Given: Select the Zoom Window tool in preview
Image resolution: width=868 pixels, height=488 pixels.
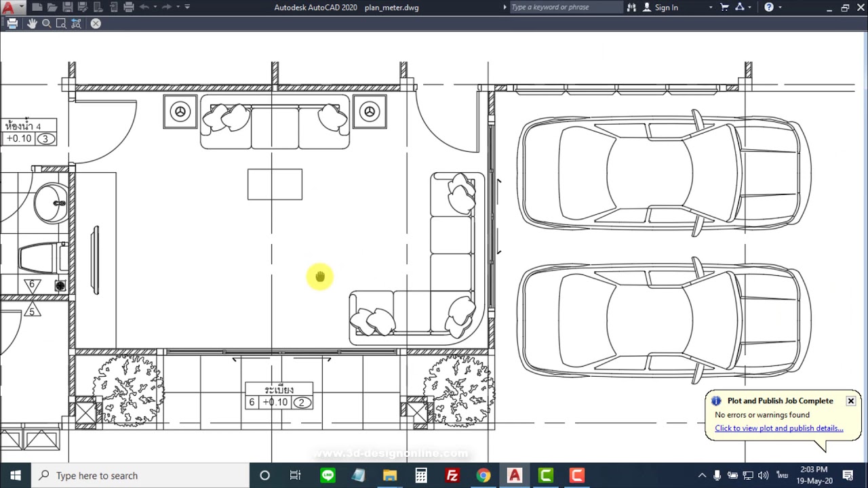Looking at the screenshot, I should pos(61,23).
